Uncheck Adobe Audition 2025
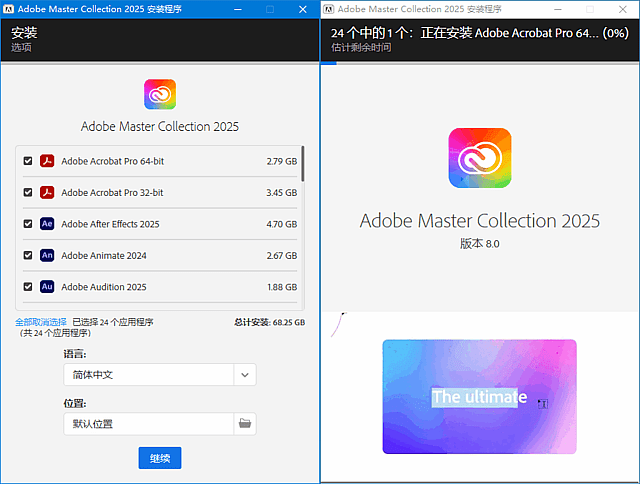Image resolution: width=640 pixels, height=484 pixels. pos(28,286)
